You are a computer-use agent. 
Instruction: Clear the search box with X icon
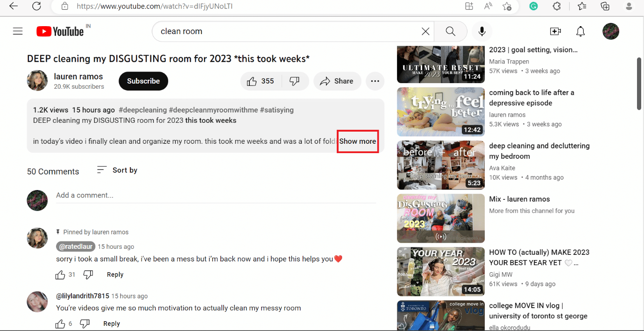[425, 31]
